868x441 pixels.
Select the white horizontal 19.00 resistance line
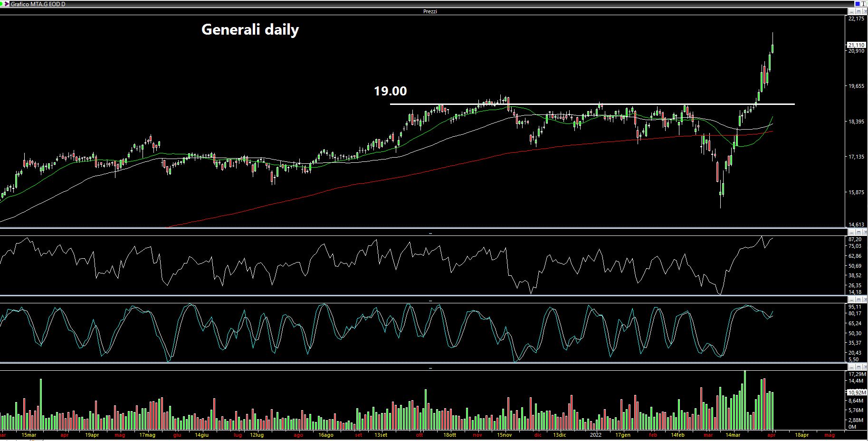(x=592, y=104)
